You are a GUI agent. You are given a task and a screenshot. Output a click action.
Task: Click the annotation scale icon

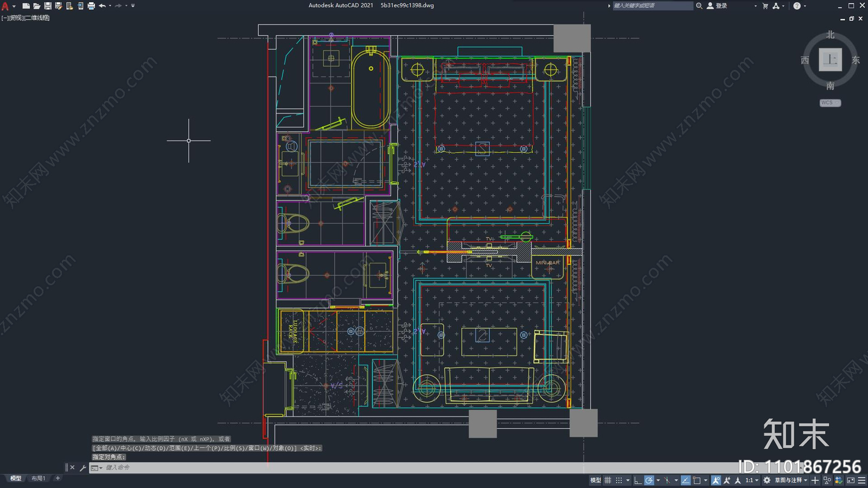coord(737,480)
